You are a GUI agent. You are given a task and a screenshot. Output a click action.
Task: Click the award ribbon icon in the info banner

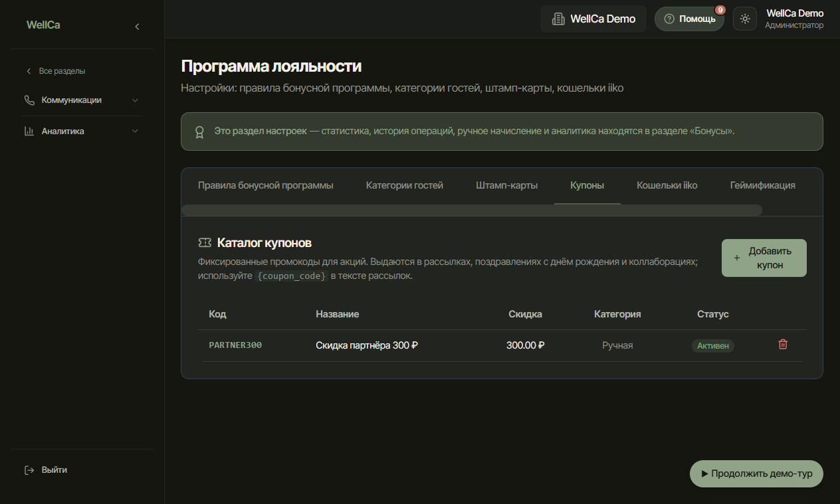(199, 132)
